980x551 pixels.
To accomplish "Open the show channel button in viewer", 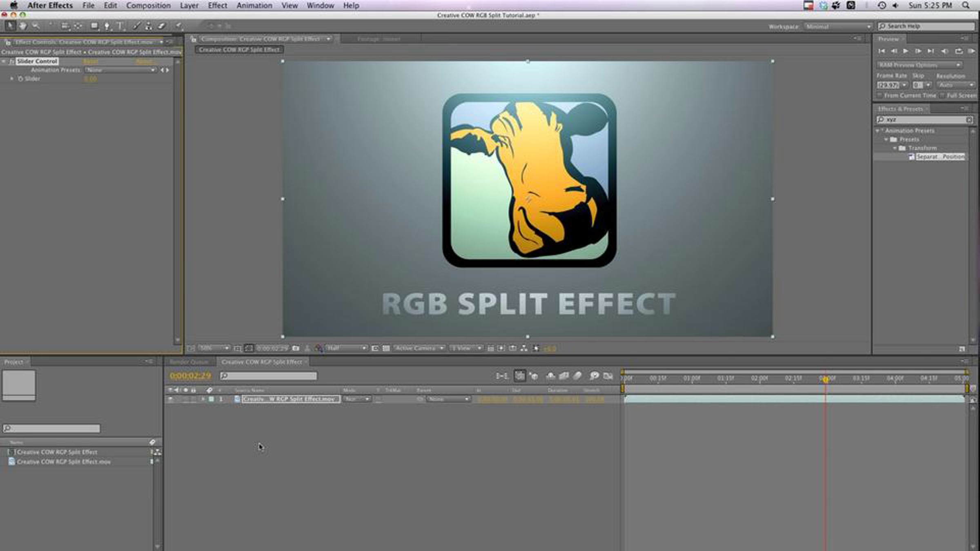I will coord(318,348).
